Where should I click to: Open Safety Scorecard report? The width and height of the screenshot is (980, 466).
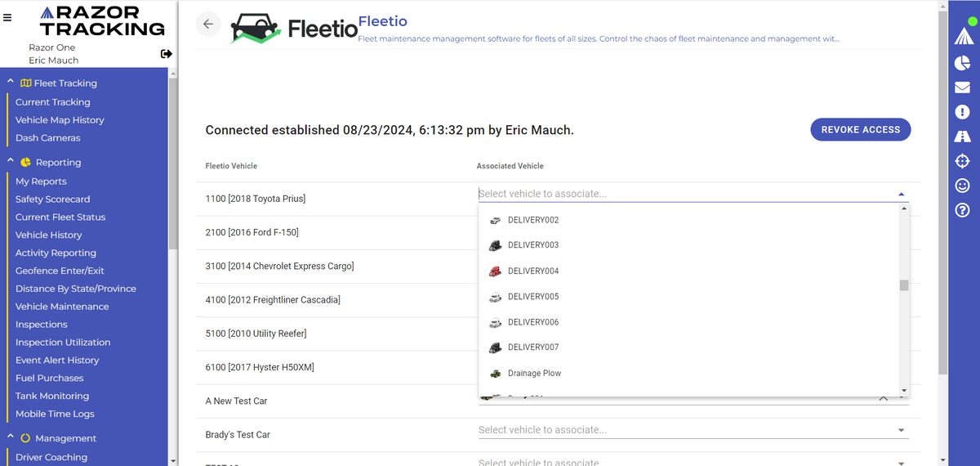point(52,199)
